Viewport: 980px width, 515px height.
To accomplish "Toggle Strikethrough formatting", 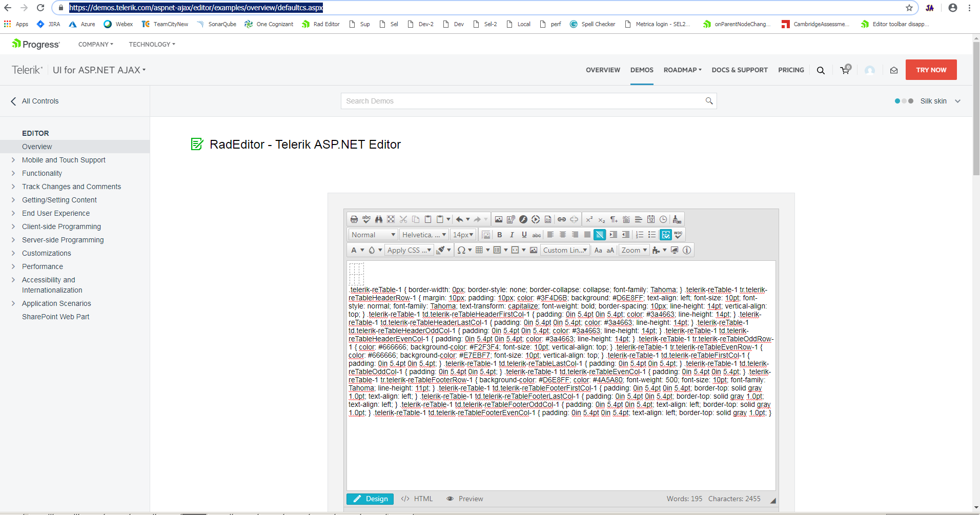I will click(537, 235).
